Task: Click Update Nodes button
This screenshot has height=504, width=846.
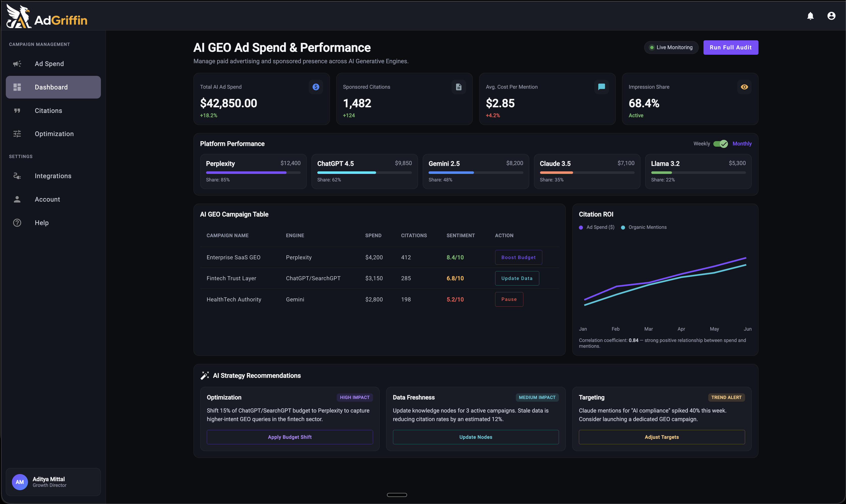Action: pyautogui.click(x=475, y=437)
